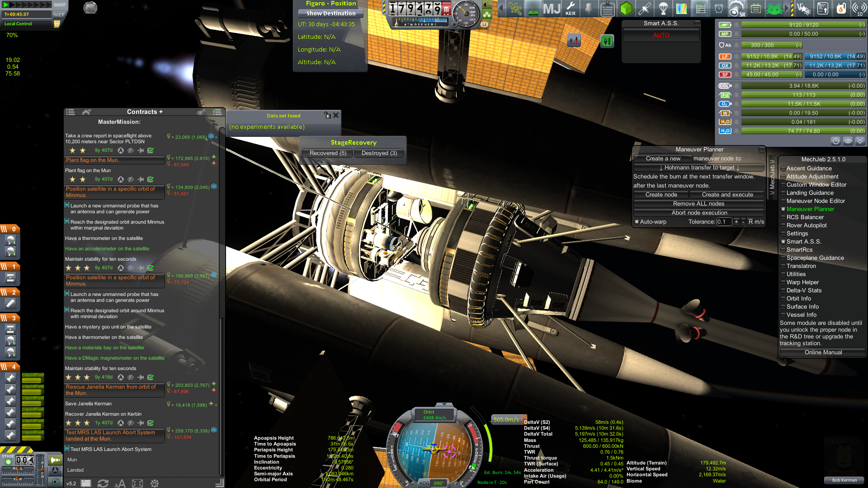Click the Kerbal Engineer KER wrench icon
This screenshot has height=488, width=868.
pyautogui.click(x=571, y=9)
